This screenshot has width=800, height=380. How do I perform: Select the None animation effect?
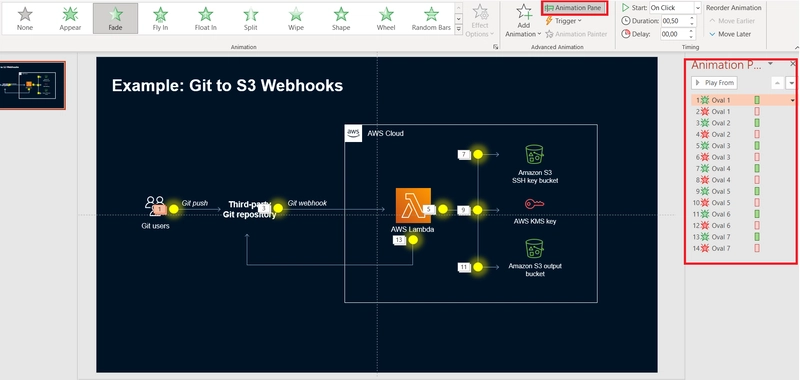(25, 18)
